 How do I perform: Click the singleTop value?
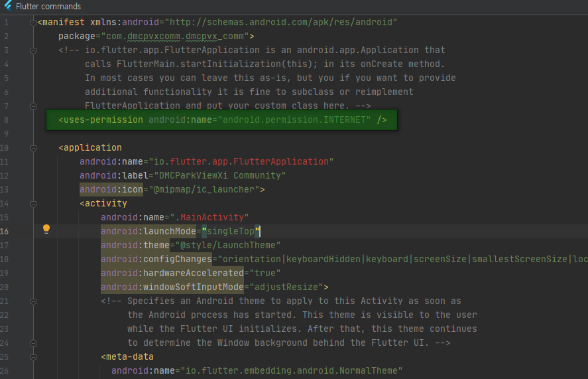(x=231, y=231)
